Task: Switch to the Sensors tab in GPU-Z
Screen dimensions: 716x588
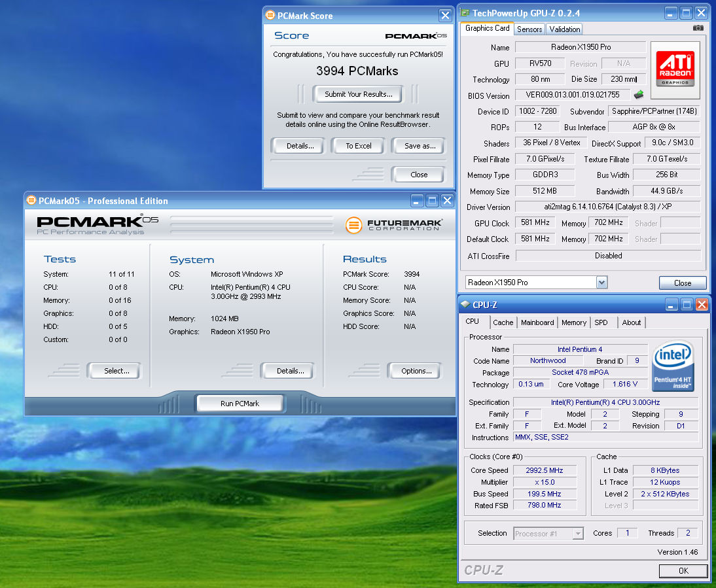Action: pos(529,29)
